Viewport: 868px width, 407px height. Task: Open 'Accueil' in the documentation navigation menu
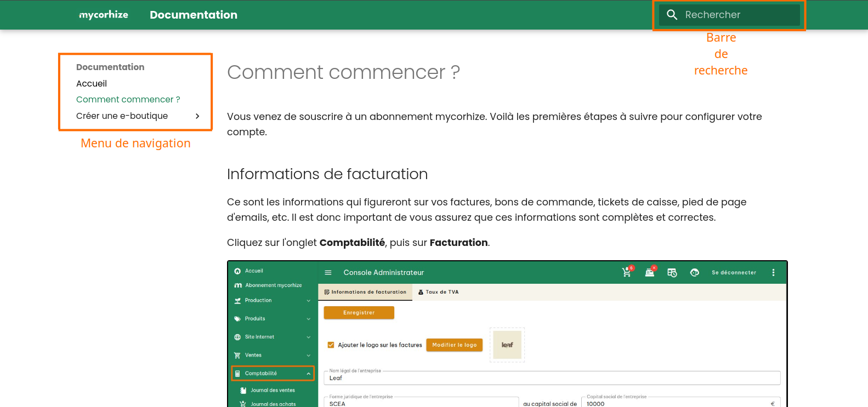click(x=92, y=84)
